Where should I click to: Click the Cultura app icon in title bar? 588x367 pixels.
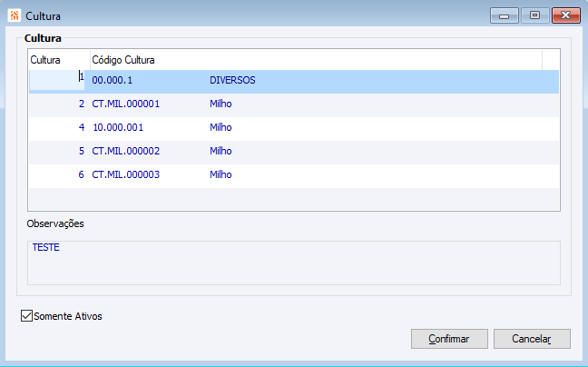pos(15,15)
